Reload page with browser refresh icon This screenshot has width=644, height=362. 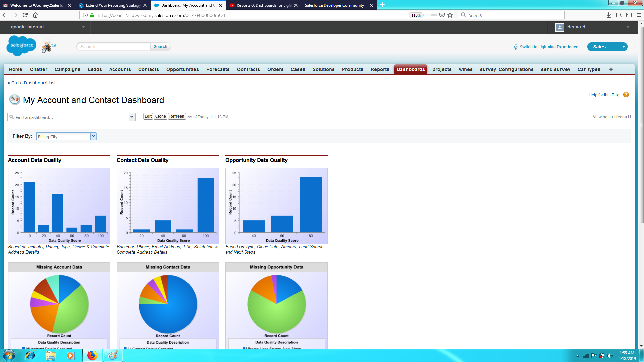click(25, 15)
